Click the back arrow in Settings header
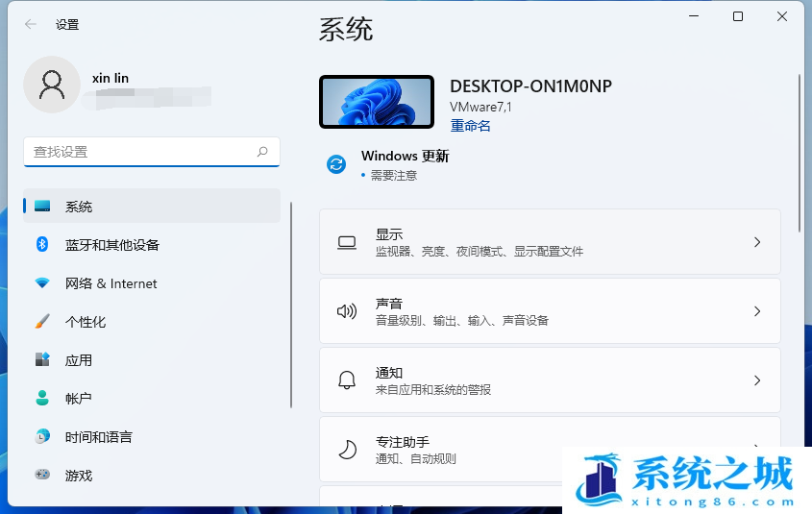This screenshot has width=812, height=514. tap(31, 24)
